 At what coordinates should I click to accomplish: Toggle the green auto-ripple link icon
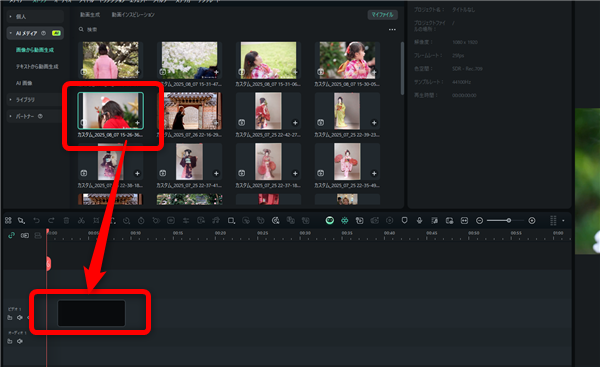tap(11, 235)
